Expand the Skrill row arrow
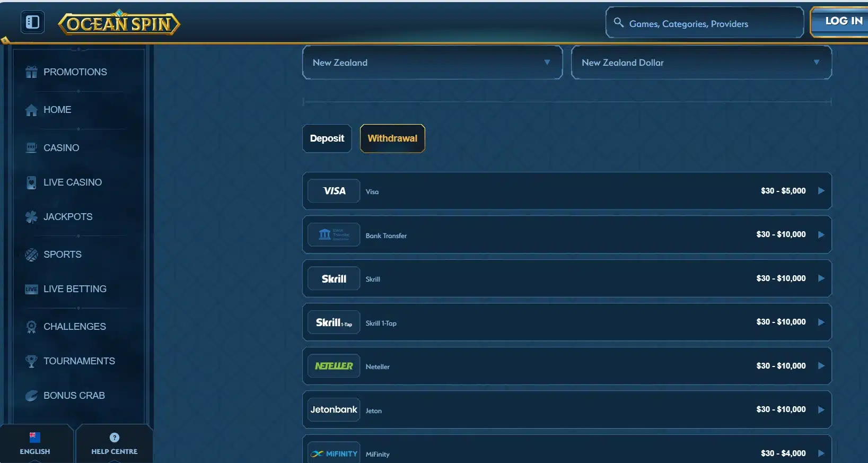 (x=821, y=278)
